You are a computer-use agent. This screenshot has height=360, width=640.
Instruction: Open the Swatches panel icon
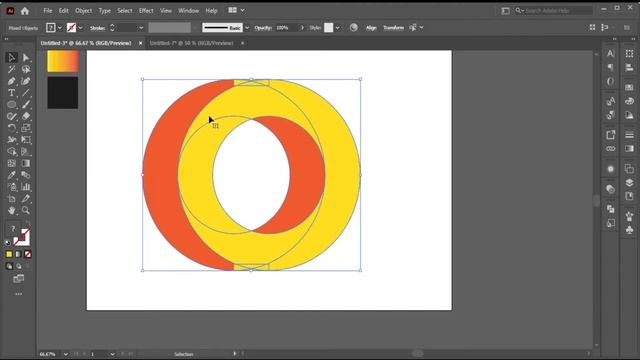click(x=629, y=87)
